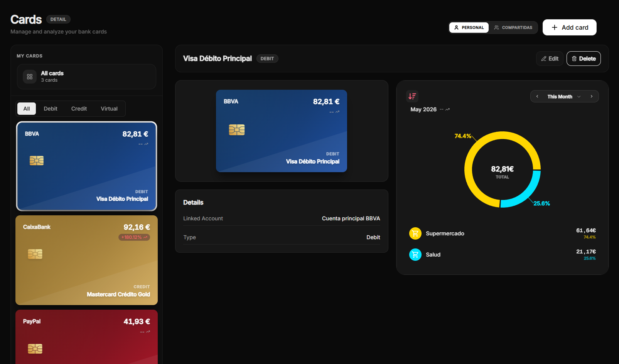Click the All cards grid icon

point(30,77)
